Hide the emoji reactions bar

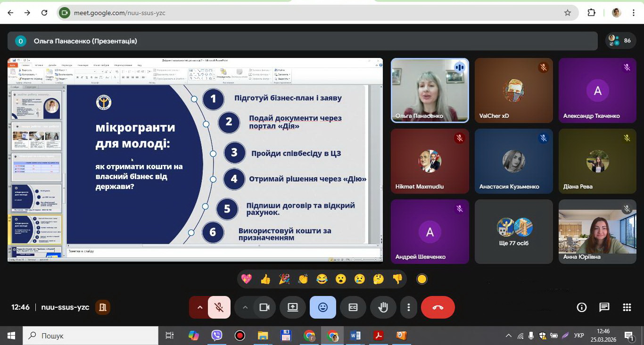[322, 307]
